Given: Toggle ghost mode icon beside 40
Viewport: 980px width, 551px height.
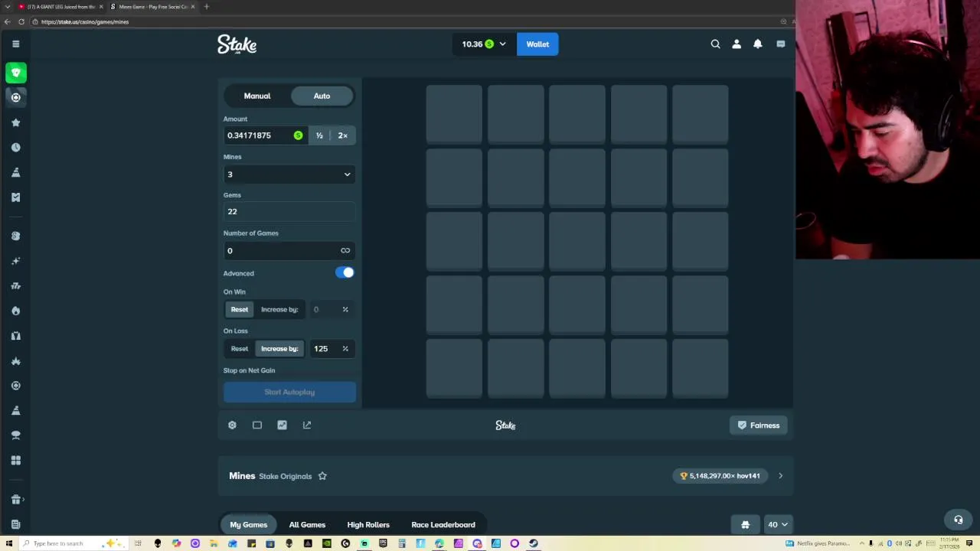Looking at the screenshot, I should (x=745, y=524).
